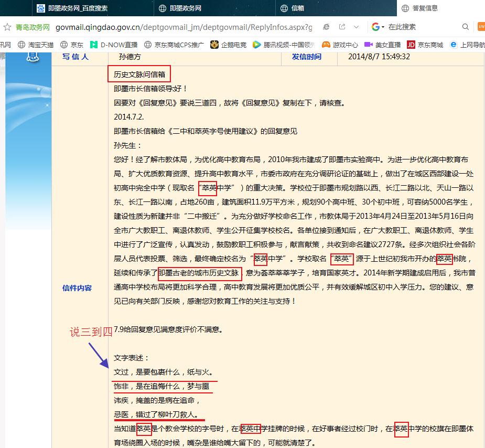Click the title 历史文脉问信箱
This screenshot has width=485, height=448.
(139, 74)
